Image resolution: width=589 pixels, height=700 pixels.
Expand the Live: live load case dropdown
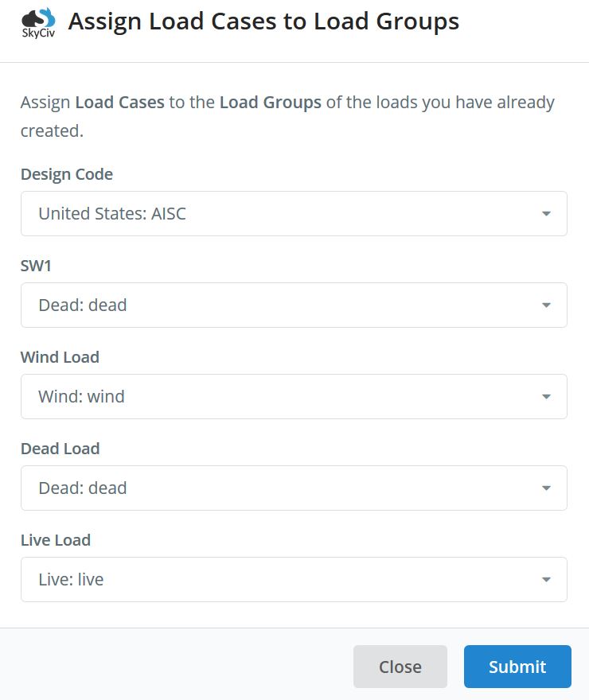click(x=294, y=580)
